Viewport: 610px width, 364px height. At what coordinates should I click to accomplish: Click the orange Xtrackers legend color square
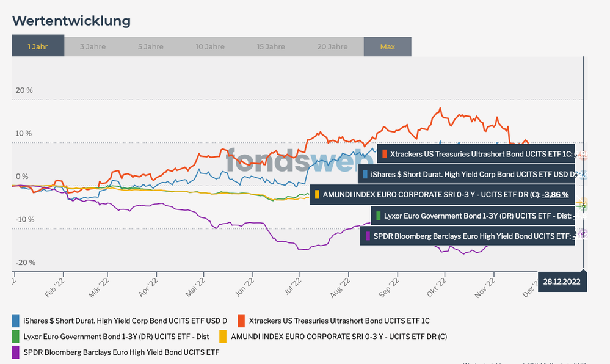point(241,321)
